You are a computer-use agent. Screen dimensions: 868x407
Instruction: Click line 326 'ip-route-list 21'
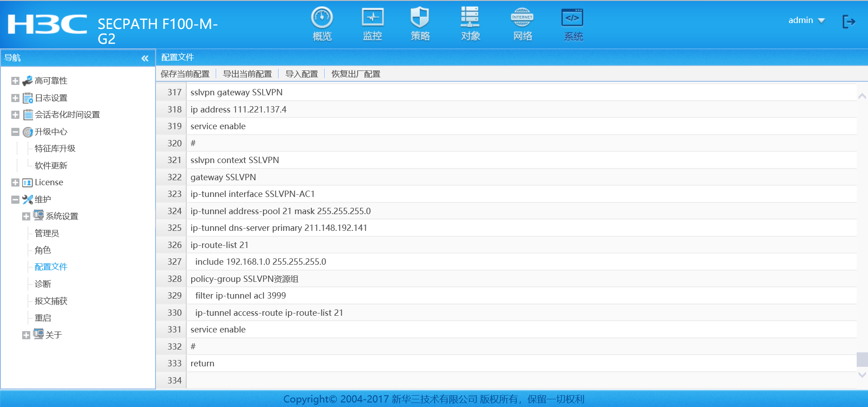coord(219,245)
